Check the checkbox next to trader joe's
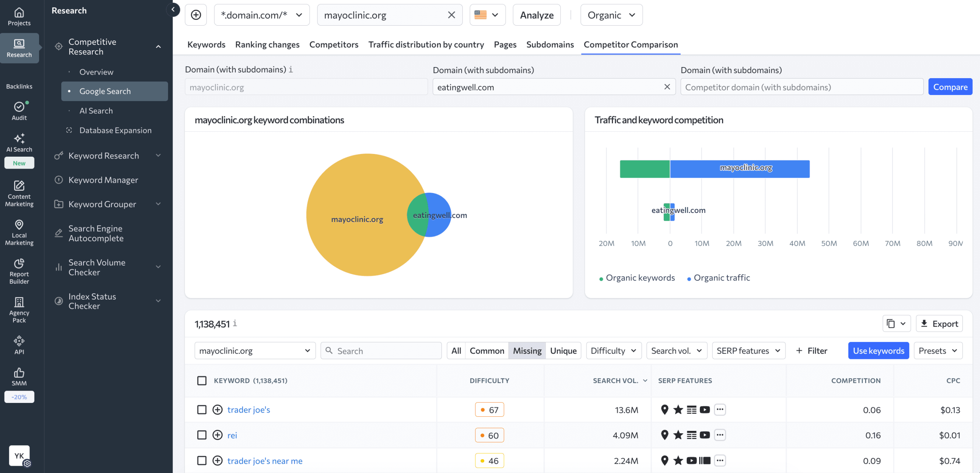Viewport: 980px width, 473px height. (202, 409)
